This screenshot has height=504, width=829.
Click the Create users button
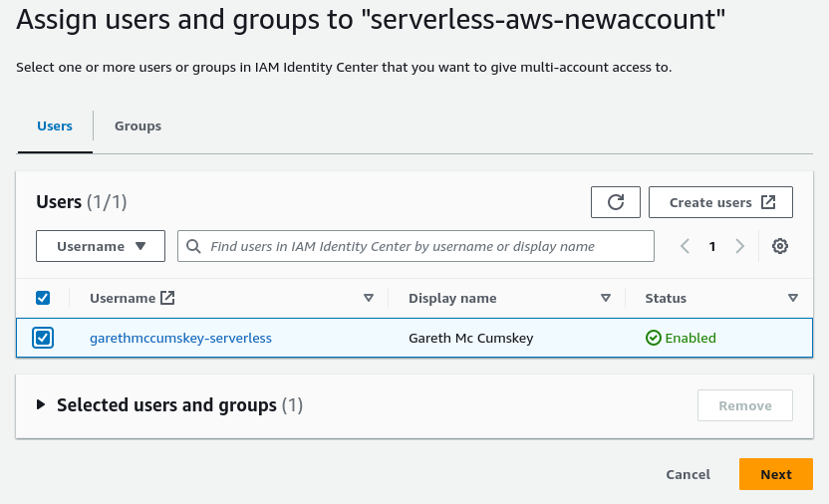click(720, 202)
